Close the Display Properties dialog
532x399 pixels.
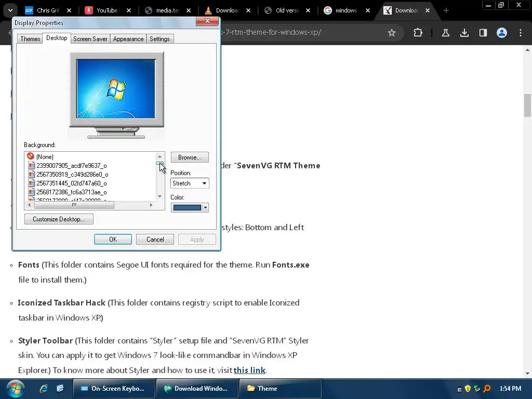[x=208, y=21]
